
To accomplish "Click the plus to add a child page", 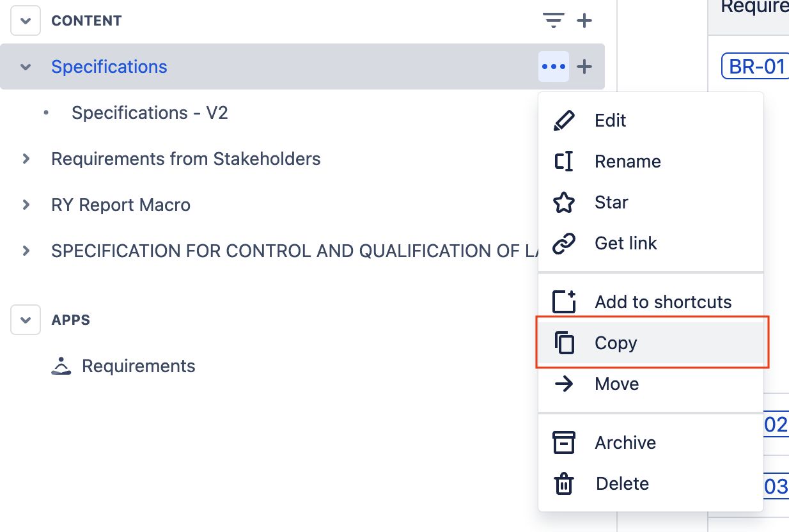I will point(584,66).
